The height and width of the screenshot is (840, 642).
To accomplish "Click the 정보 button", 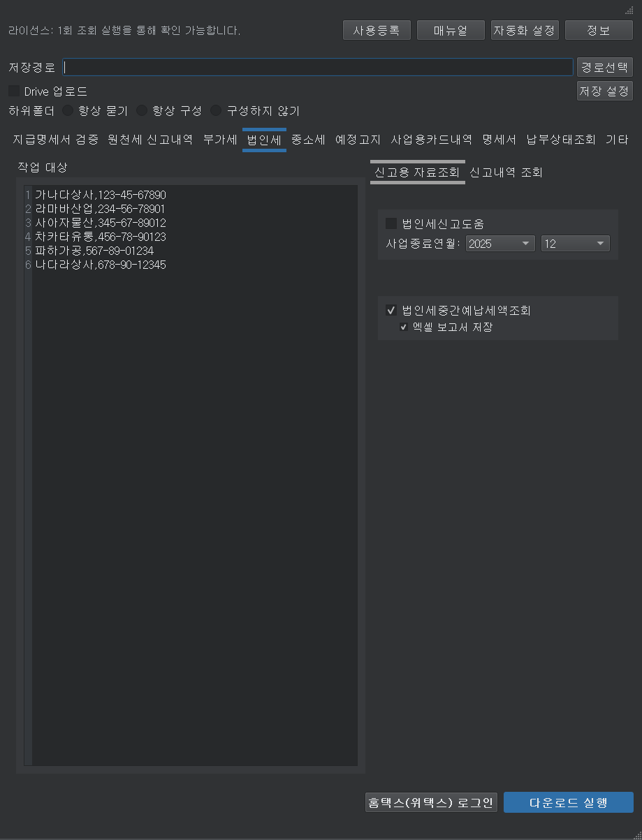I will point(599,31).
